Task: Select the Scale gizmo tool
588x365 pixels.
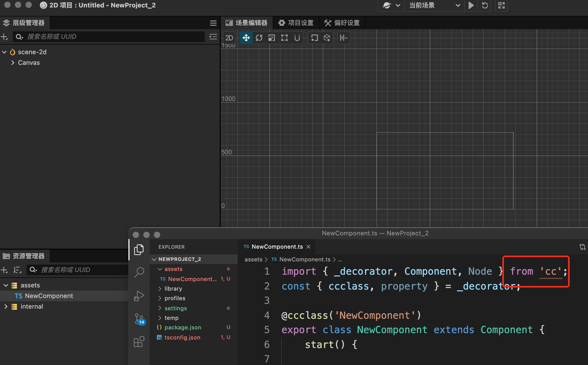Action: [x=272, y=38]
